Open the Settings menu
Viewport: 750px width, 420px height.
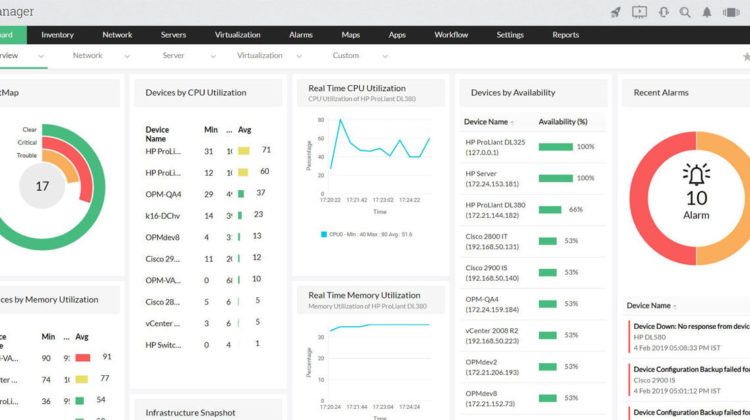tap(510, 35)
